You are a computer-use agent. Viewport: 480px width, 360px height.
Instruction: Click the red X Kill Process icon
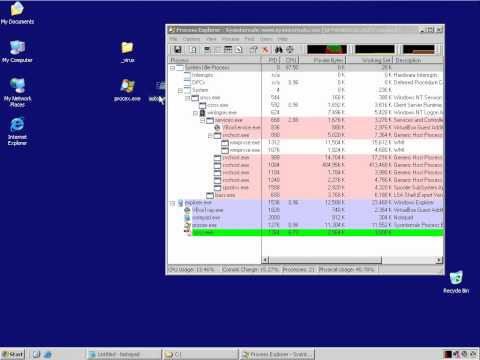[x=265, y=50]
